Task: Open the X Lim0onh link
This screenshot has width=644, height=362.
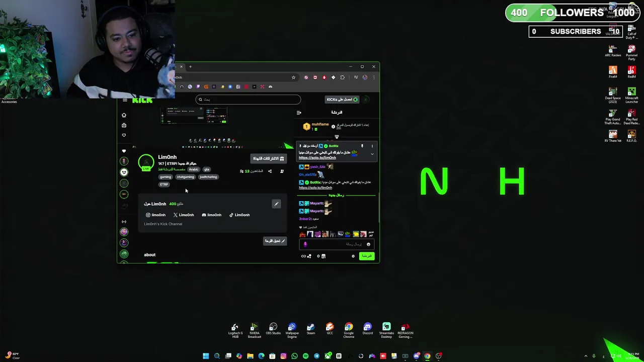Action: 184,215
